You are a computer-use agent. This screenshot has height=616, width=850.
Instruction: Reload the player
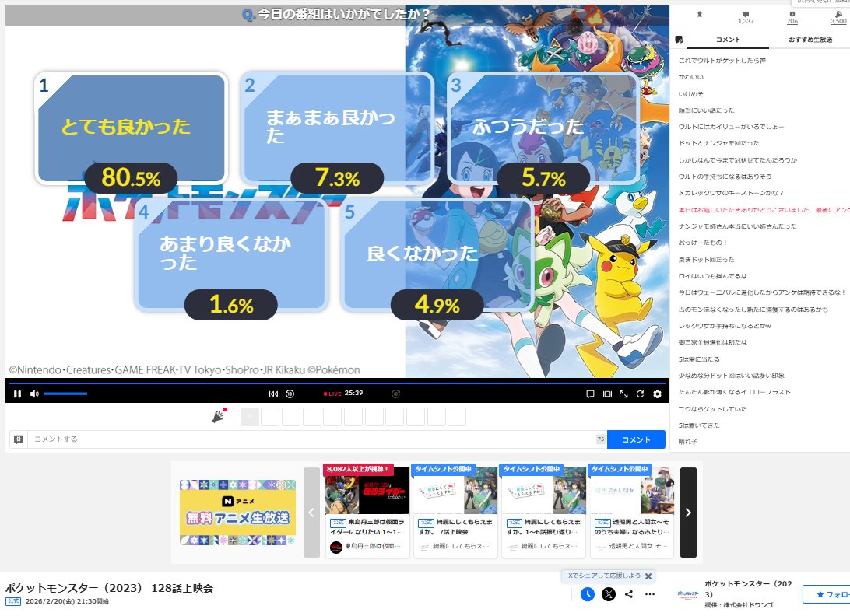coord(640,394)
